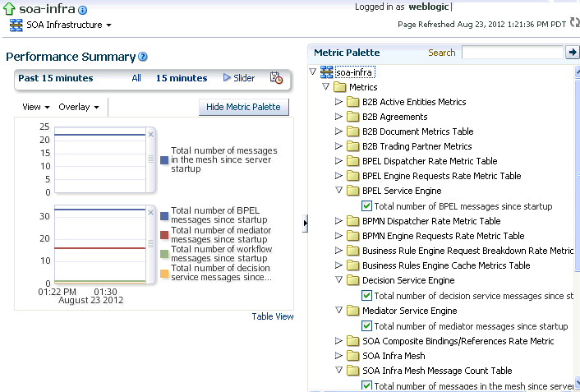Collapse the Metric Palette splitter arrow

305,224
